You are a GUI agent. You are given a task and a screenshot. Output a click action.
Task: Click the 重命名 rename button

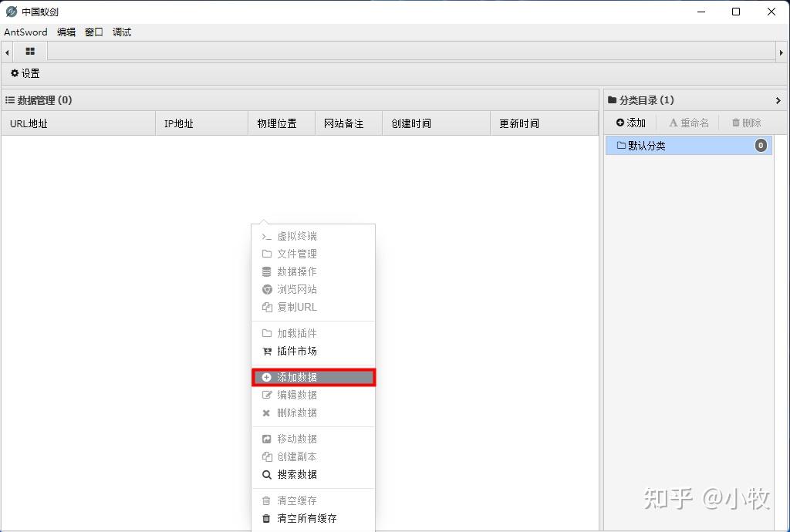tap(689, 122)
